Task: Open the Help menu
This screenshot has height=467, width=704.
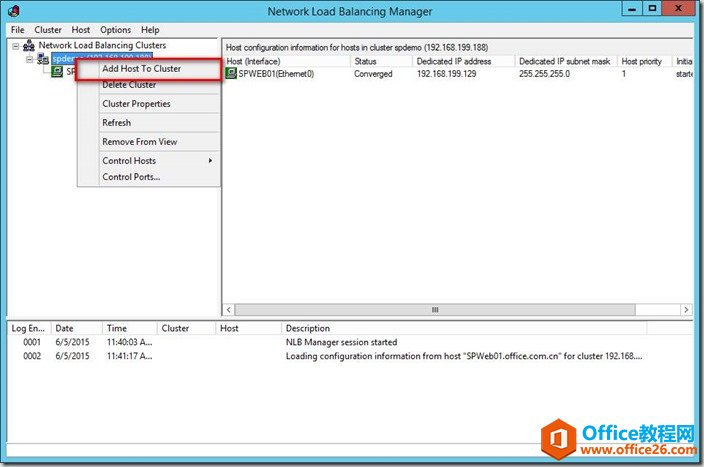Action: 150,30
